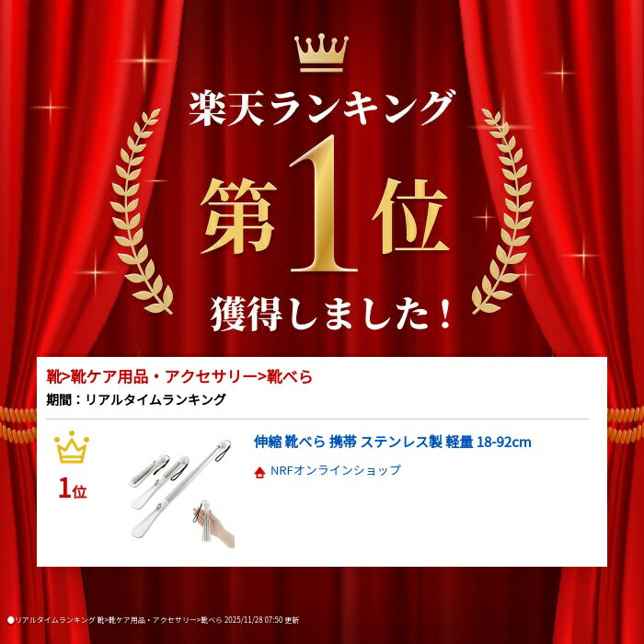This screenshot has height=644, width=644.
Task: Click the red shop house icon
Action: click(259, 473)
